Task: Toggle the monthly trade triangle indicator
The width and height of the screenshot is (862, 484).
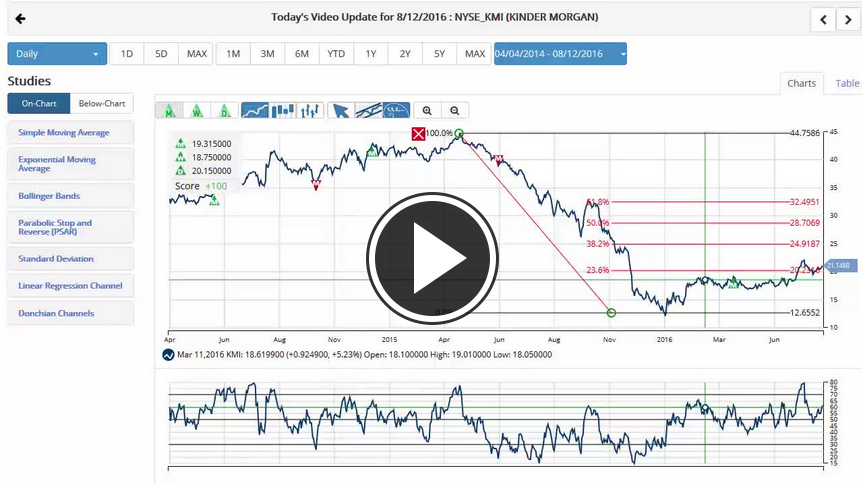Action: click(169, 111)
